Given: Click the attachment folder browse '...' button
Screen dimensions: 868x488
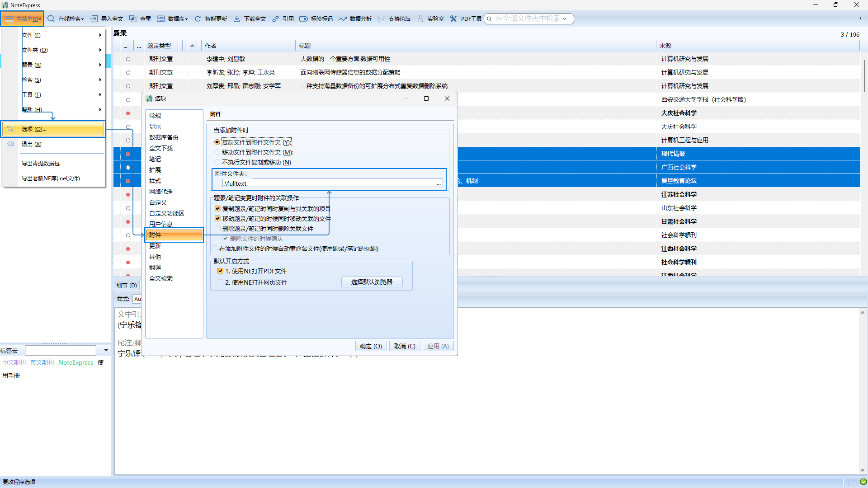Looking at the screenshot, I should 439,183.
